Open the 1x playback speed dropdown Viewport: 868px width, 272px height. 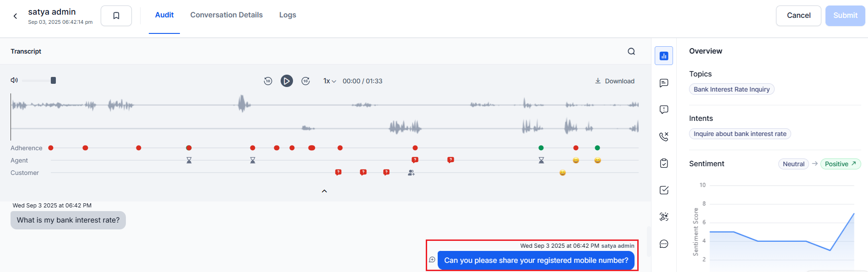point(330,81)
